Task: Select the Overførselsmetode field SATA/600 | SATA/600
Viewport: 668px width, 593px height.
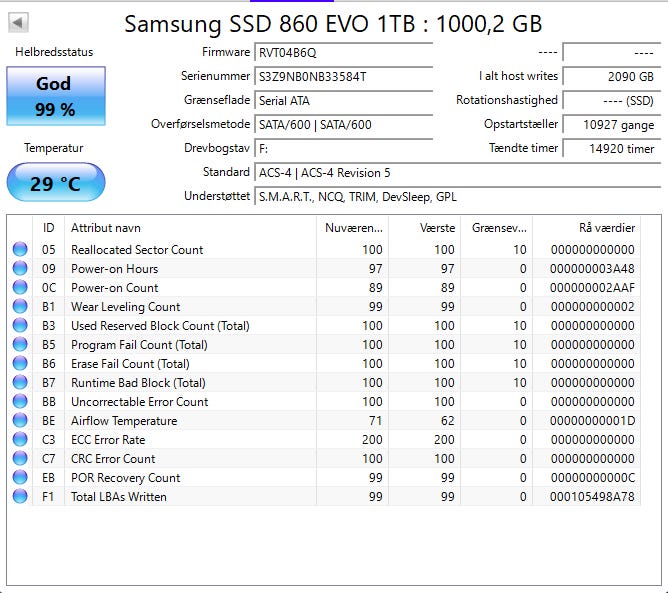Action: tap(343, 125)
